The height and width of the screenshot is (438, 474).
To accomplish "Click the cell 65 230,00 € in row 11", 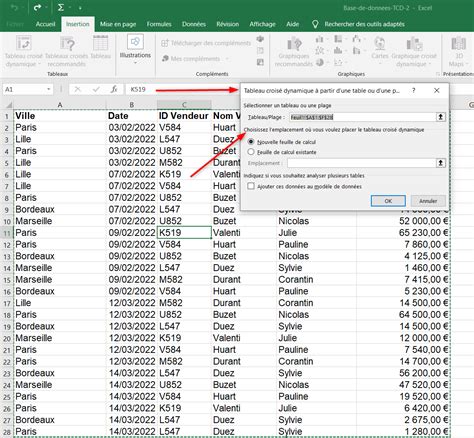I will (x=403, y=233).
